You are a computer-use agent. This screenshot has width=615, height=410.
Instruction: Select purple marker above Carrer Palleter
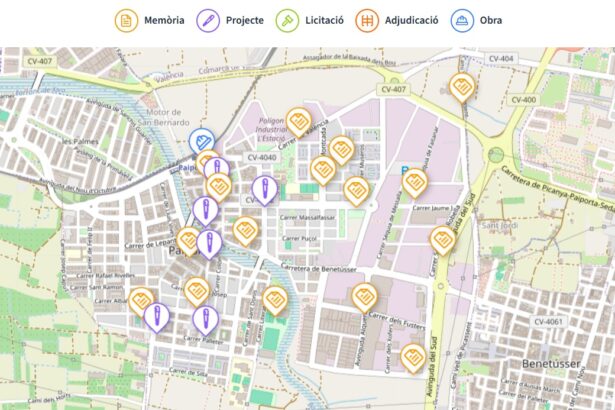(x=204, y=319)
